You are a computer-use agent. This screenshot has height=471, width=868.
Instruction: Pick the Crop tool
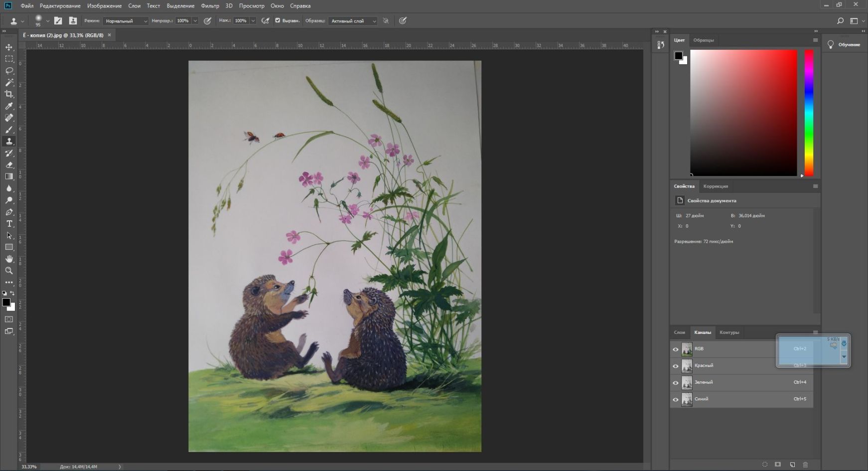(9, 94)
